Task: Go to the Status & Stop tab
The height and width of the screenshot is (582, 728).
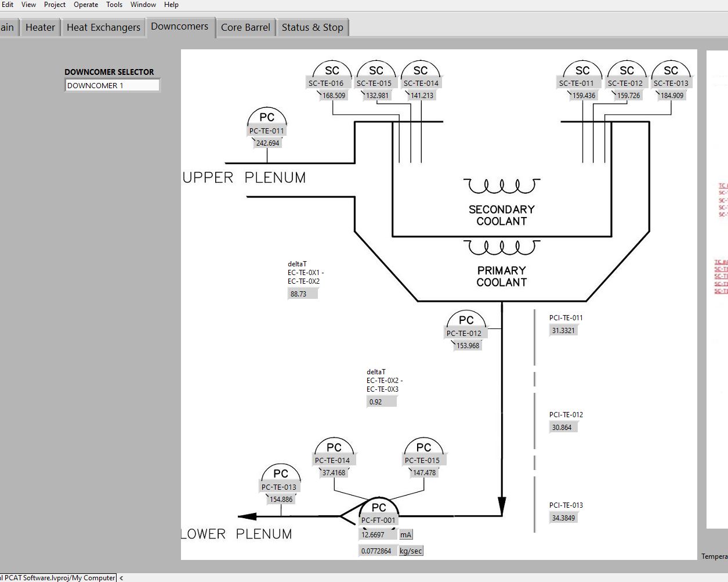Action: tap(312, 27)
